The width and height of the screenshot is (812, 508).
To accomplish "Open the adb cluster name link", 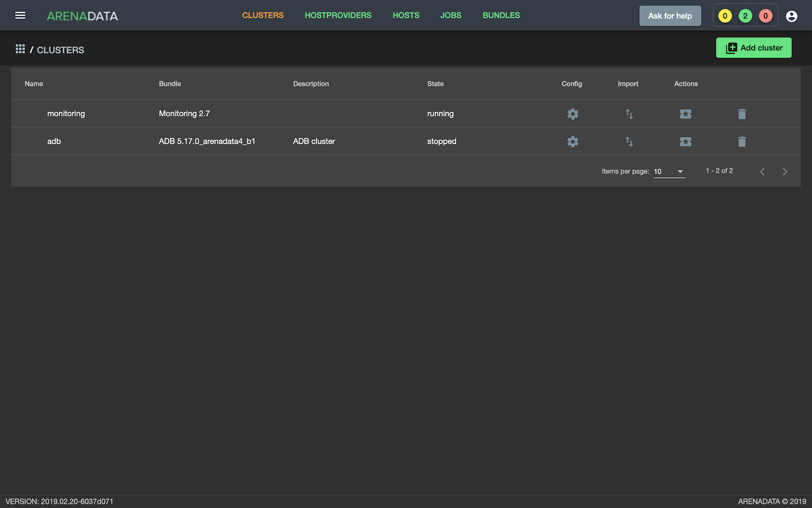I will click(54, 141).
